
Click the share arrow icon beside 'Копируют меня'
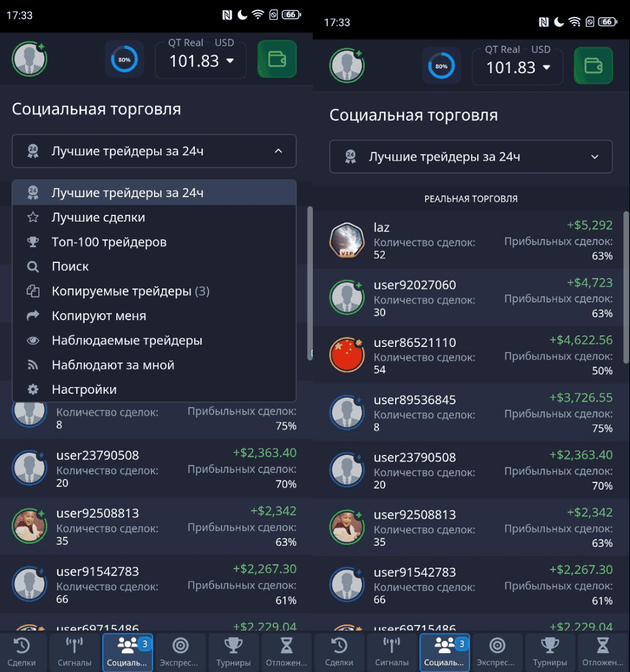(33, 316)
